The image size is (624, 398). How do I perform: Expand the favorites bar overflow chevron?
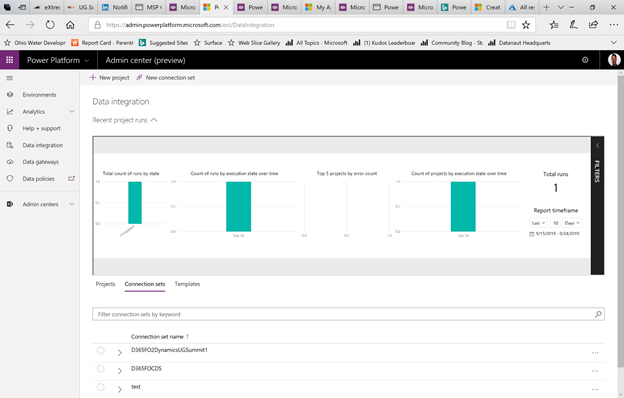coord(614,43)
